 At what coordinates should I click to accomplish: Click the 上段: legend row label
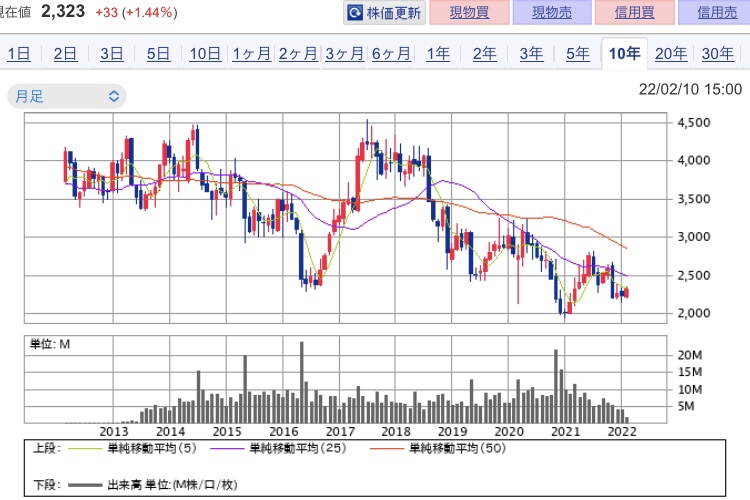tap(47, 448)
